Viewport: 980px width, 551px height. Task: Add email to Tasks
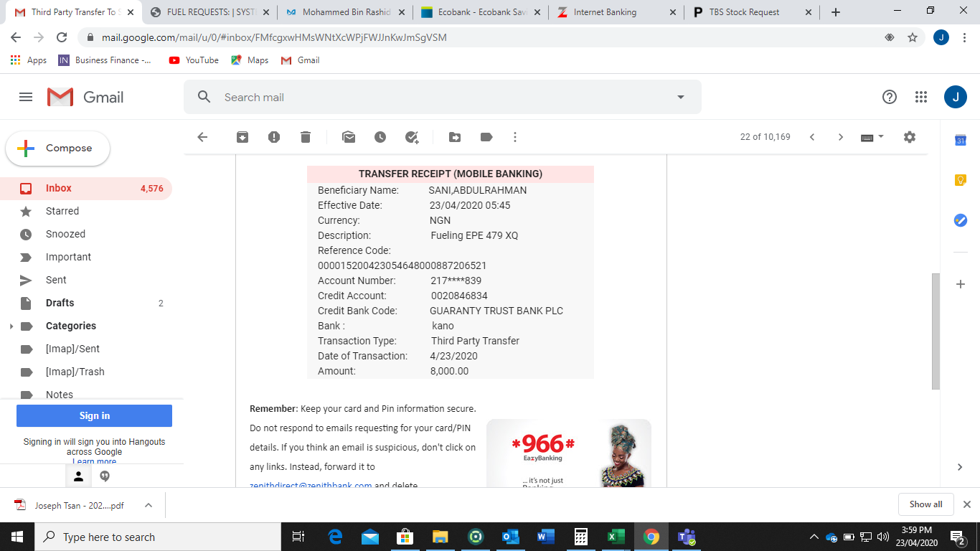412,137
